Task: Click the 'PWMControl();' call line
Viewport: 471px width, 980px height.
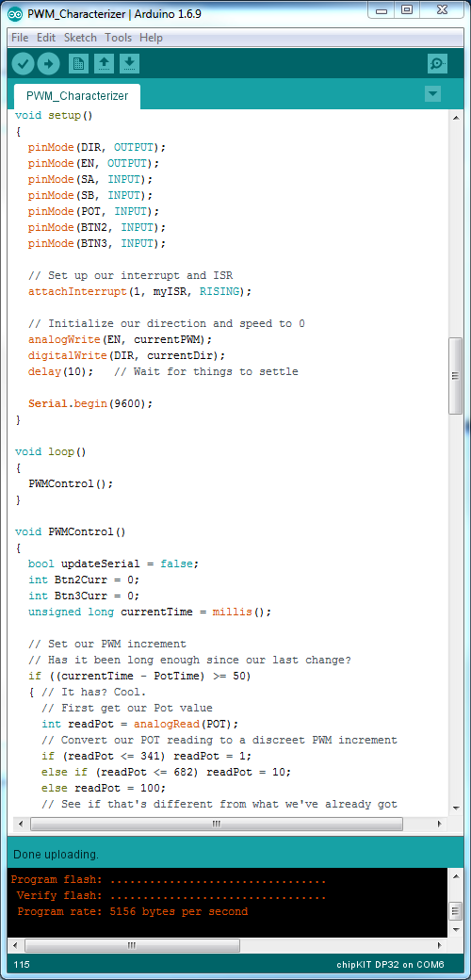Action: (x=71, y=483)
